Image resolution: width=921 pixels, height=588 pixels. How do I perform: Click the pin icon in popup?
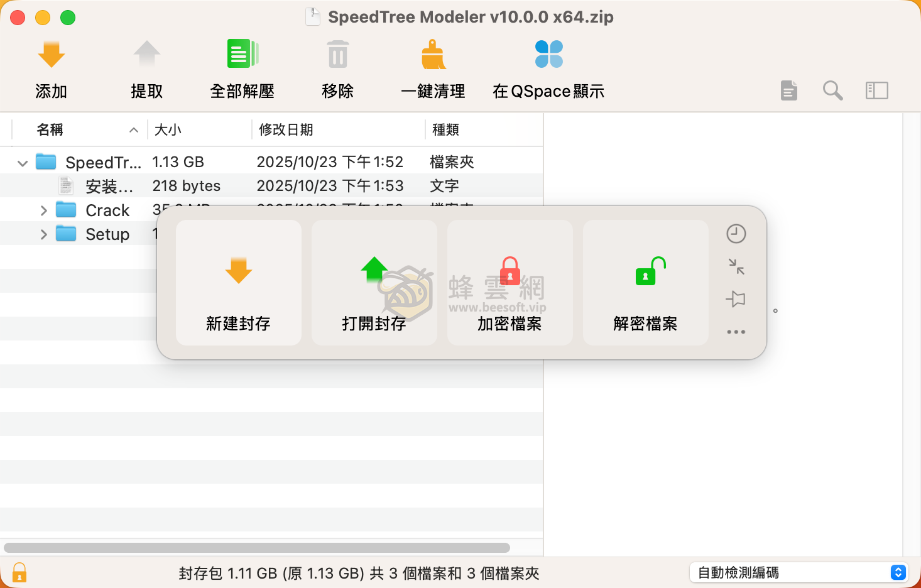736,299
